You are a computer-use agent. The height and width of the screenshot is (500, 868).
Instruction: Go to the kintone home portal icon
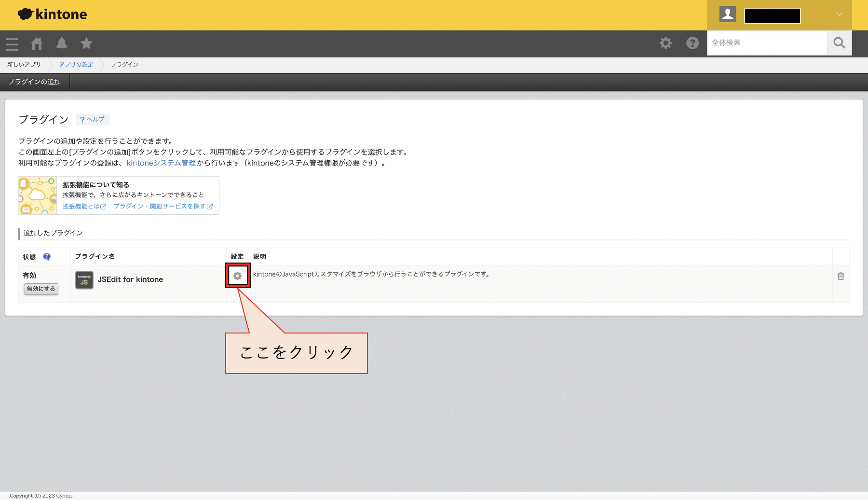(x=37, y=44)
